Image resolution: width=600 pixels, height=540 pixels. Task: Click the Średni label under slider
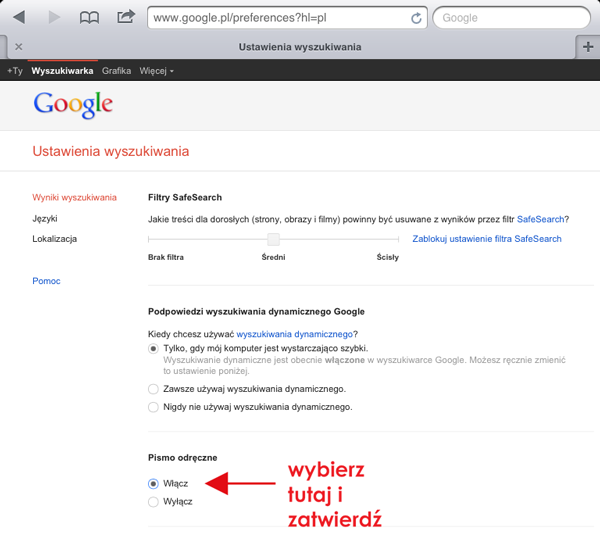pos(273,257)
